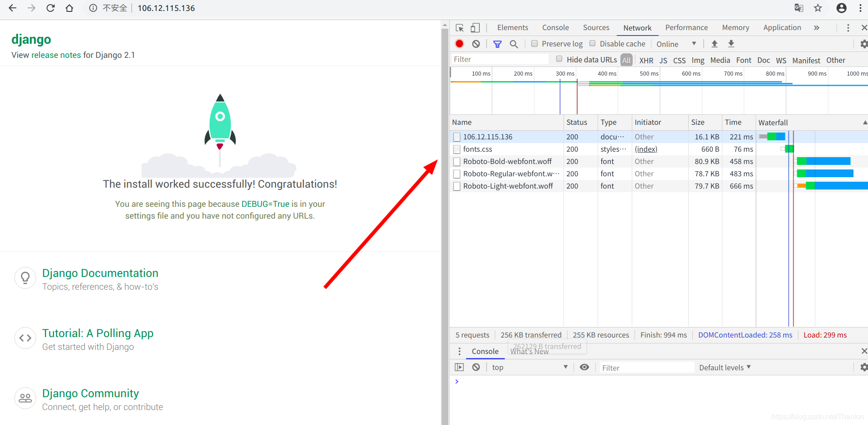The width and height of the screenshot is (868, 425).
Task: Reload the page with refresh icon
Action: 51,8
